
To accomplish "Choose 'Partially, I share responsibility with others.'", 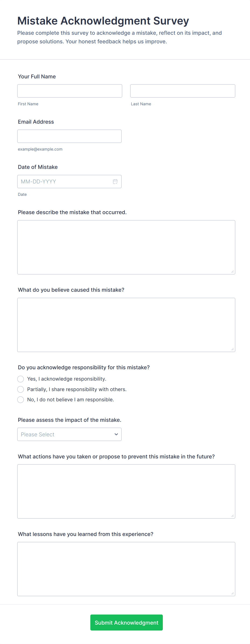I will tap(20, 389).
